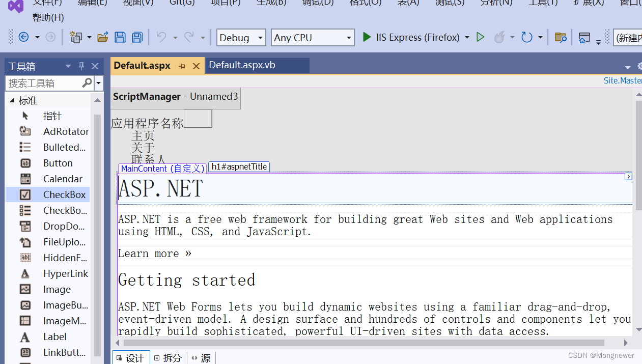This screenshot has height=364, width=642.
Task: Switch to the 源 view tab
Action: 202,358
